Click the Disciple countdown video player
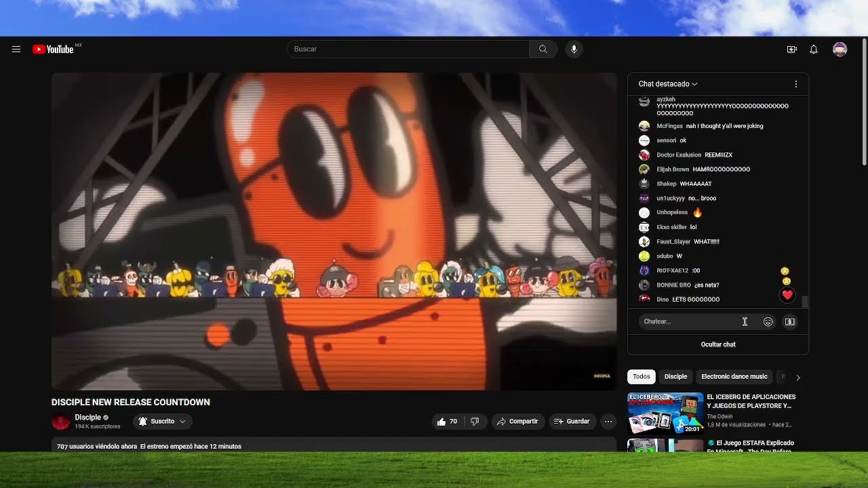The image size is (868, 488). coord(334,231)
